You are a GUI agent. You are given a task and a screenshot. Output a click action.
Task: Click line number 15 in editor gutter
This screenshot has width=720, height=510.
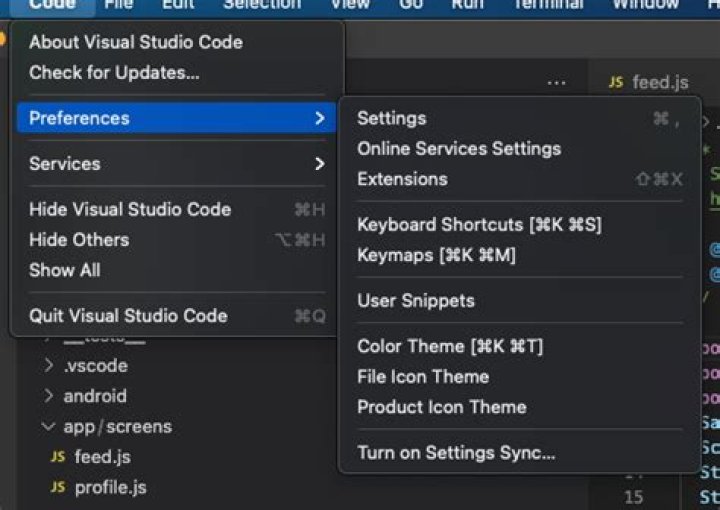pos(634,497)
